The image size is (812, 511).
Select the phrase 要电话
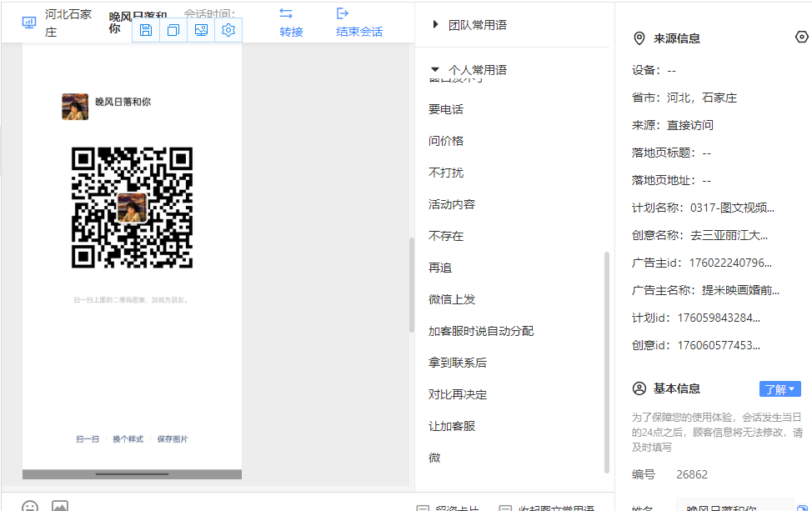pyautogui.click(x=446, y=109)
